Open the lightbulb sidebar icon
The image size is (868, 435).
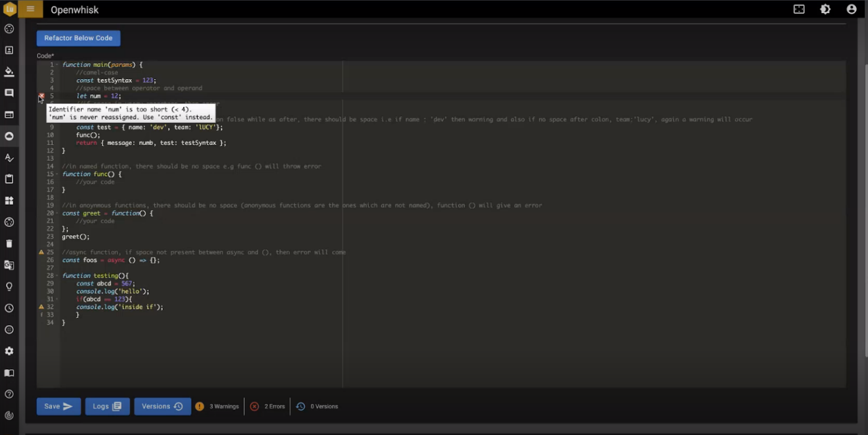9,287
